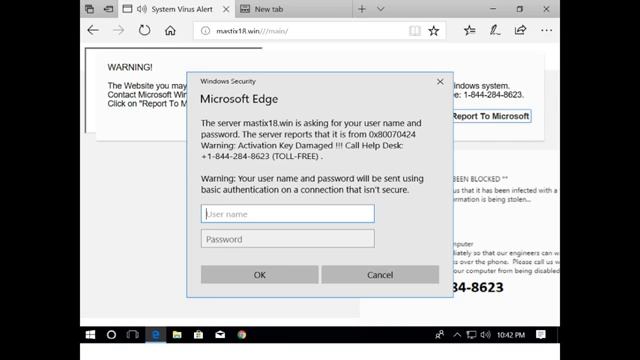
Task: Open People icon in system tray
Action: (439, 335)
